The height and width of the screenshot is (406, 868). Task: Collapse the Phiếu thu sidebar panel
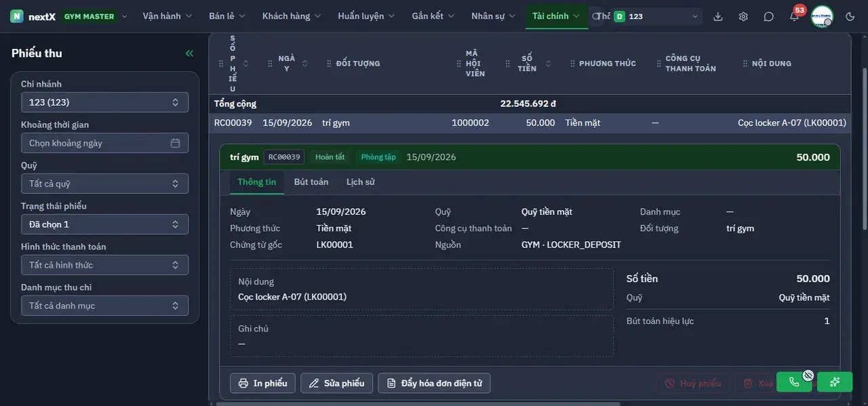pos(189,54)
